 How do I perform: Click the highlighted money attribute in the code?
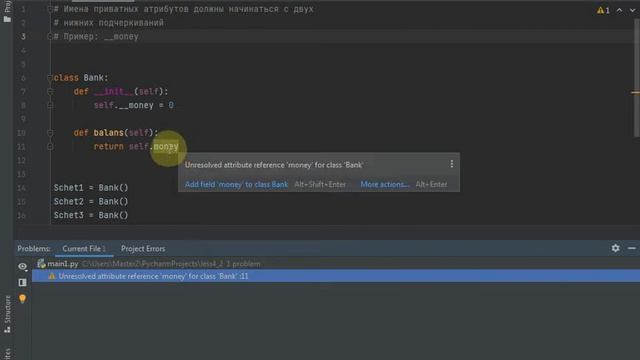tap(166, 146)
